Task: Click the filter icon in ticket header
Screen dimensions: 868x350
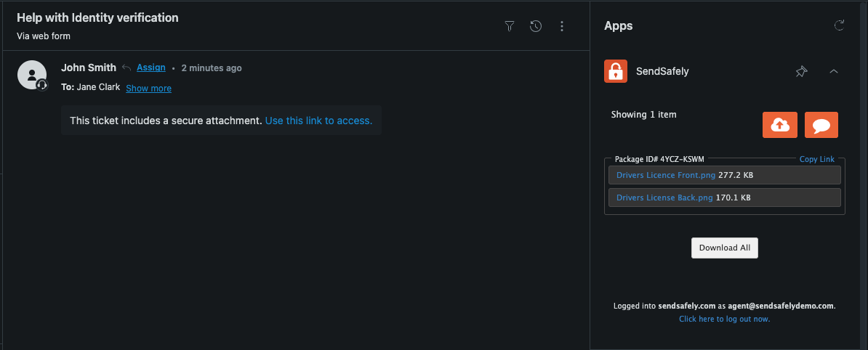Action: pyautogui.click(x=510, y=26)
